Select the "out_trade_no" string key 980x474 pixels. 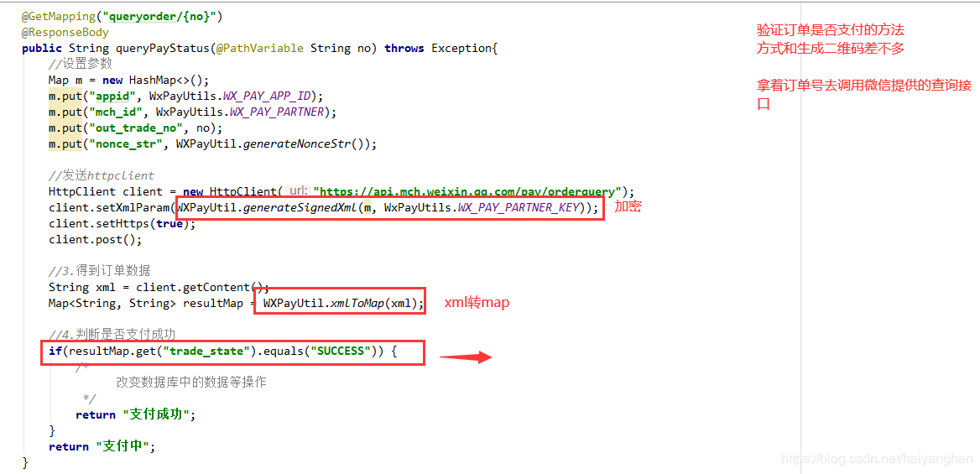(136, 128)
